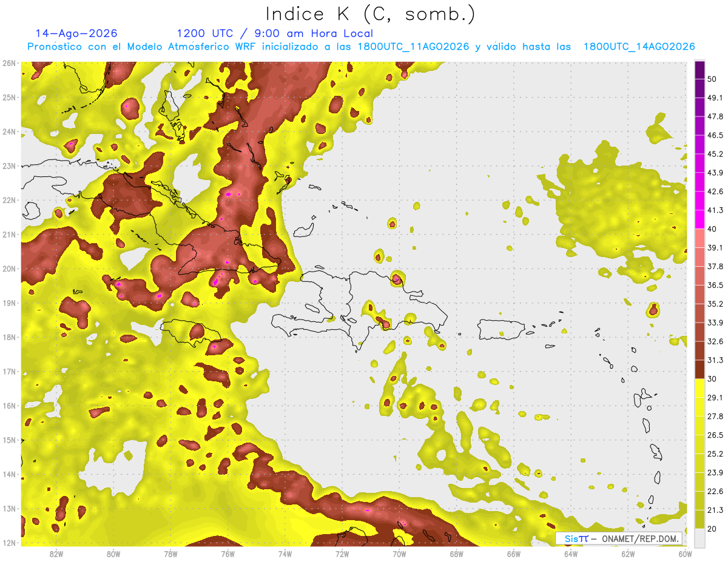Click the colorbar value "26.5"
The image size is (728, 562).
[x=715, y=435]
